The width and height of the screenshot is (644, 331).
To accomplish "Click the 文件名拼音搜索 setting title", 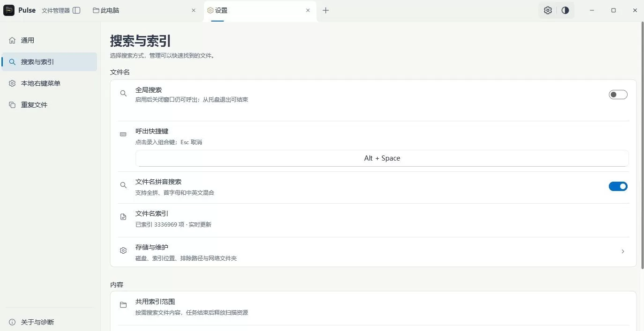I will coord(158,182).
